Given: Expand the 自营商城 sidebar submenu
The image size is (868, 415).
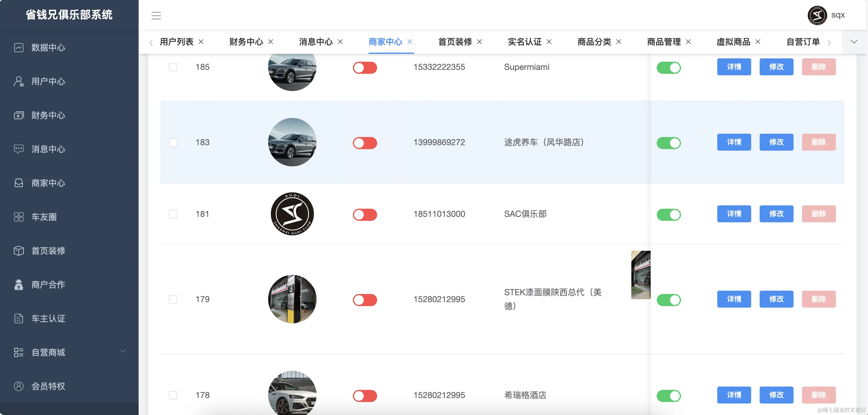Looking at the screenshot, I should click(123, 351).
